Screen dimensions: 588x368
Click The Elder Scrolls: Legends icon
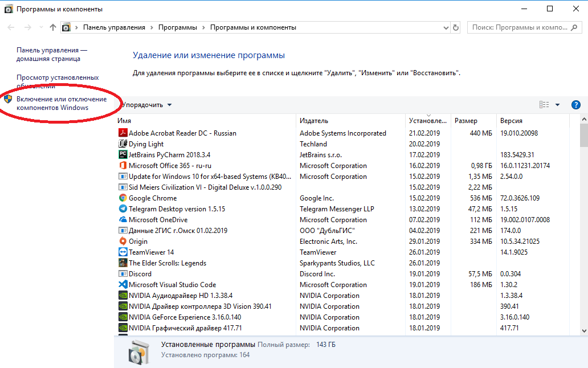coord(122,263)
